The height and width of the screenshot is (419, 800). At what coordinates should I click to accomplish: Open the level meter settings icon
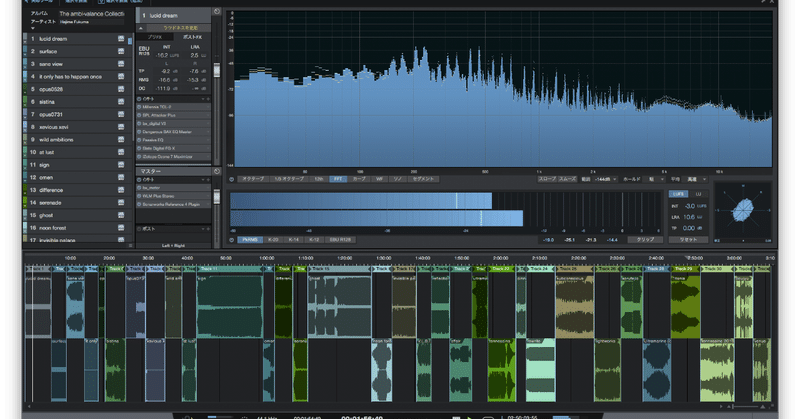[232, 240]
